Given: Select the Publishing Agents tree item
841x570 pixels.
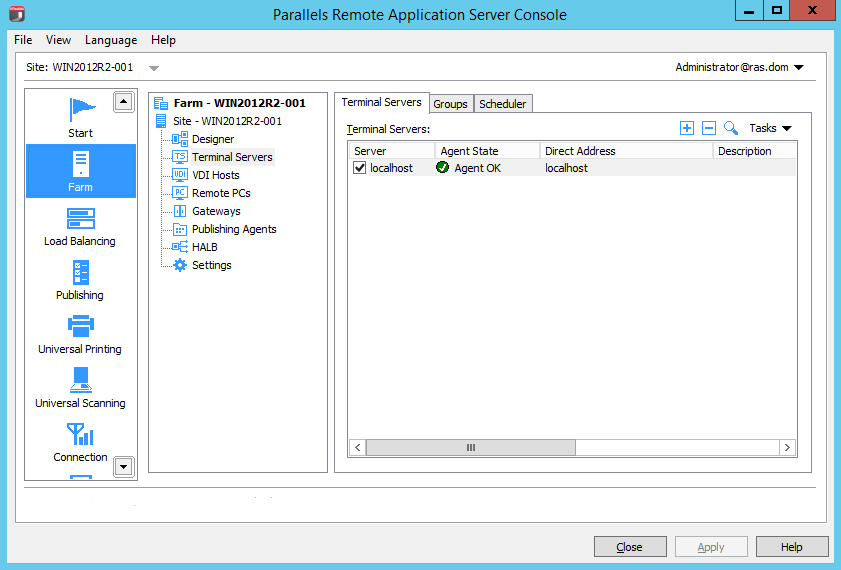Looking at the screenshot, I should pos(234,229).
